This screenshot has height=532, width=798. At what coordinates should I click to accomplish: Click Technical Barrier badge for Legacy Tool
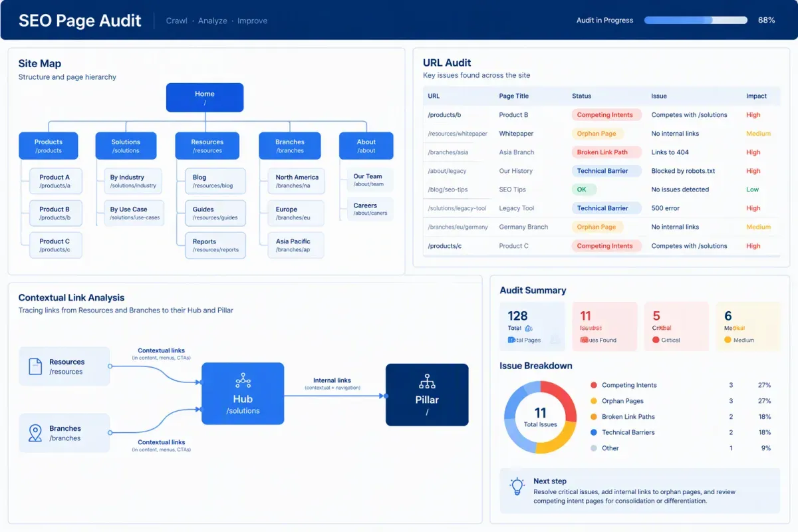[606, 208]
